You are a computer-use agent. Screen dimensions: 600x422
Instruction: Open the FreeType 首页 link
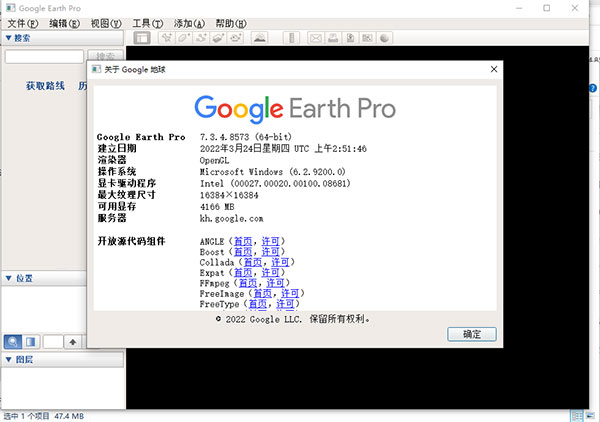258,304
